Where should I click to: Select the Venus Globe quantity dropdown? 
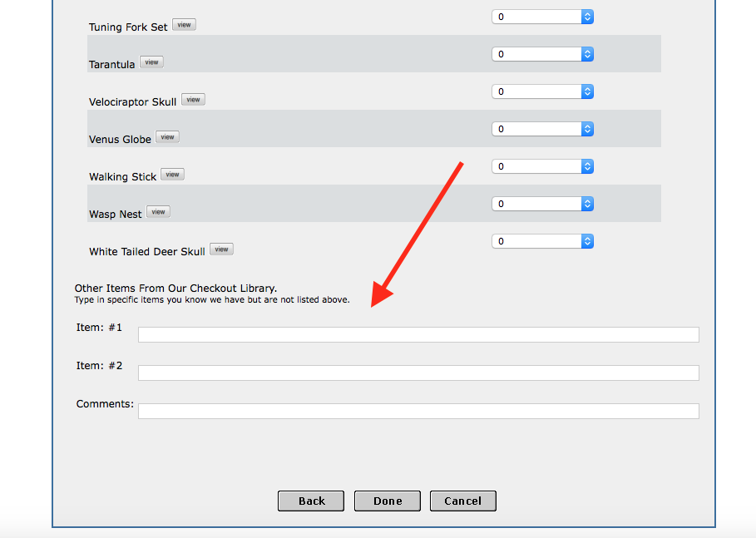point(542,129)
